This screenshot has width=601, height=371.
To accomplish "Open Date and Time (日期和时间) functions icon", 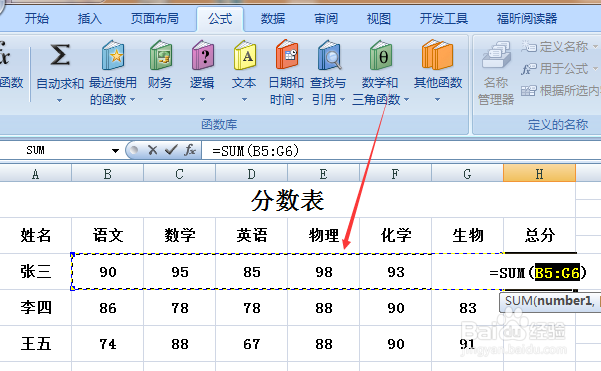I will click(x=286, y=54).
